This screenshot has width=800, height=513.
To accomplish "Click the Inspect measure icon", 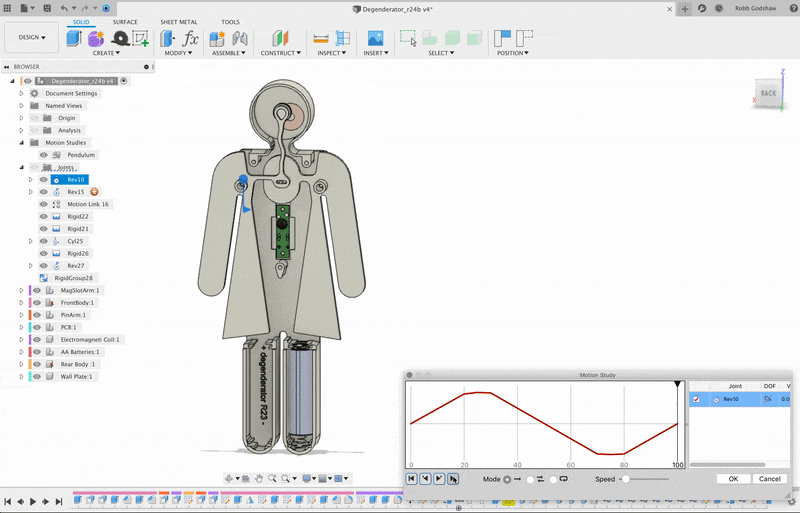I will (x=322, y=38).
